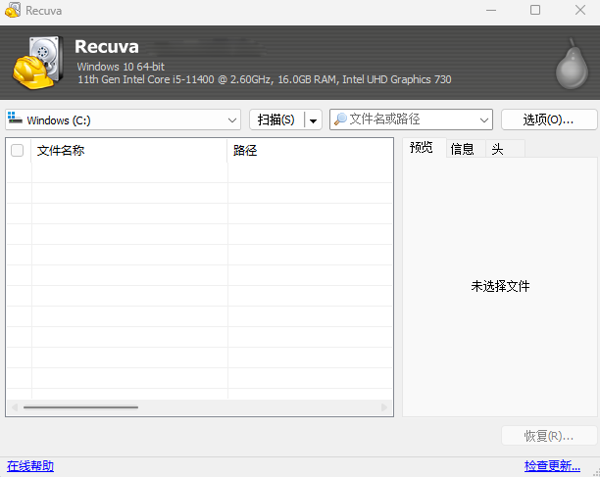Expand the scan button dropdown arrow

[314, 120]
